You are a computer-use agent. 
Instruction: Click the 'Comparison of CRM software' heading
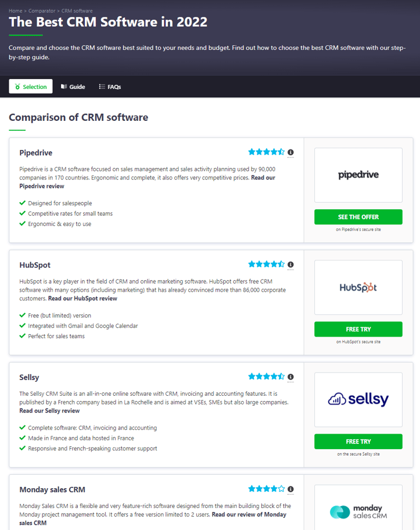pos(78,117)
